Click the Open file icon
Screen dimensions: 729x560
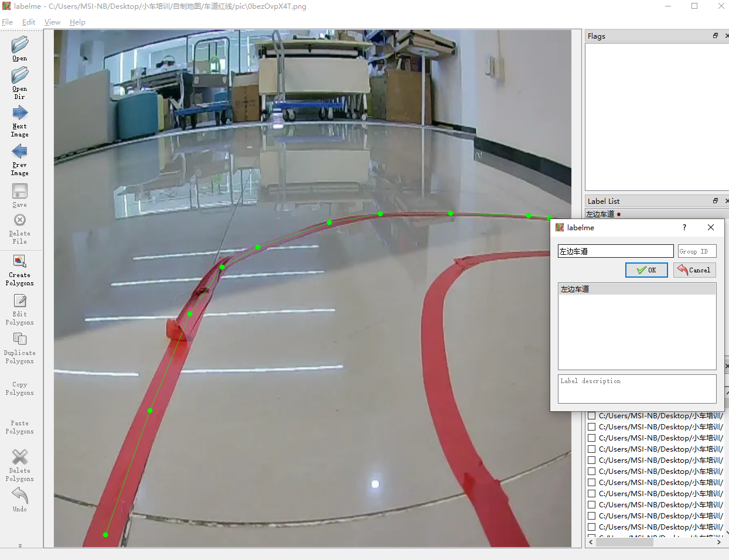coord(19,45)
